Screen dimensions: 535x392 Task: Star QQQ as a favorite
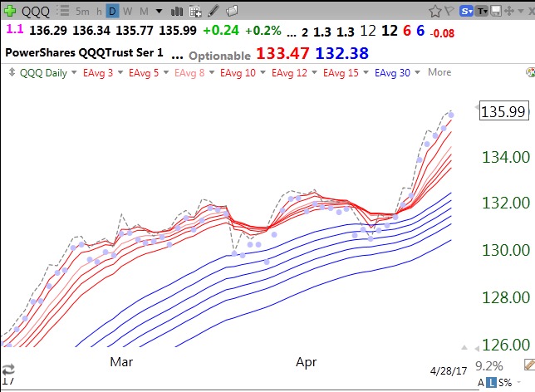[x=435, y=12]
